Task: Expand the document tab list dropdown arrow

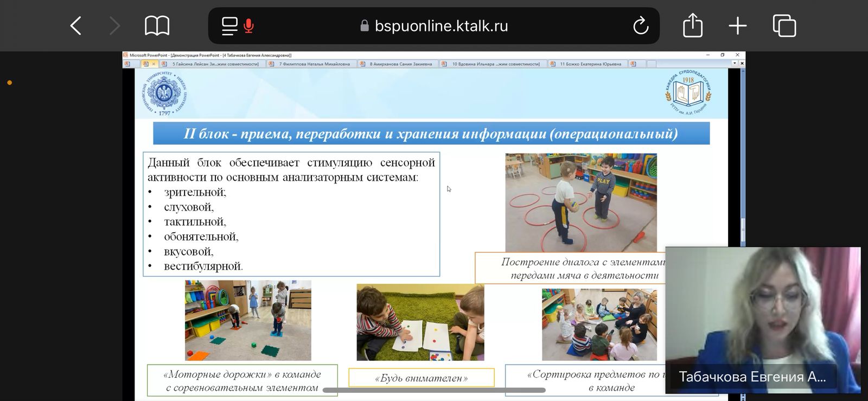Action: pyautogui.click(x=735, y=63)
